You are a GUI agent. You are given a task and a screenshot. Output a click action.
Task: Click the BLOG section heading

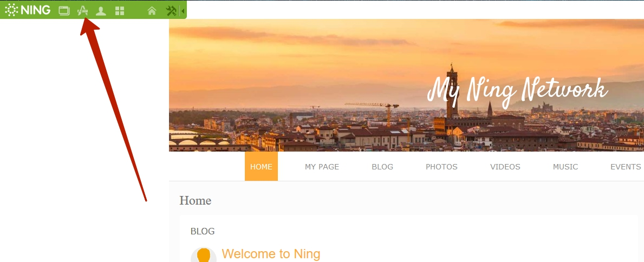point(203,231)
